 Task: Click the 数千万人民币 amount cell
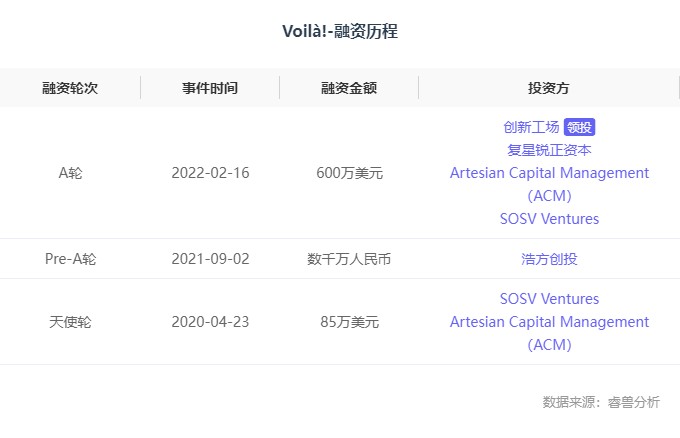tap(349, 259)
